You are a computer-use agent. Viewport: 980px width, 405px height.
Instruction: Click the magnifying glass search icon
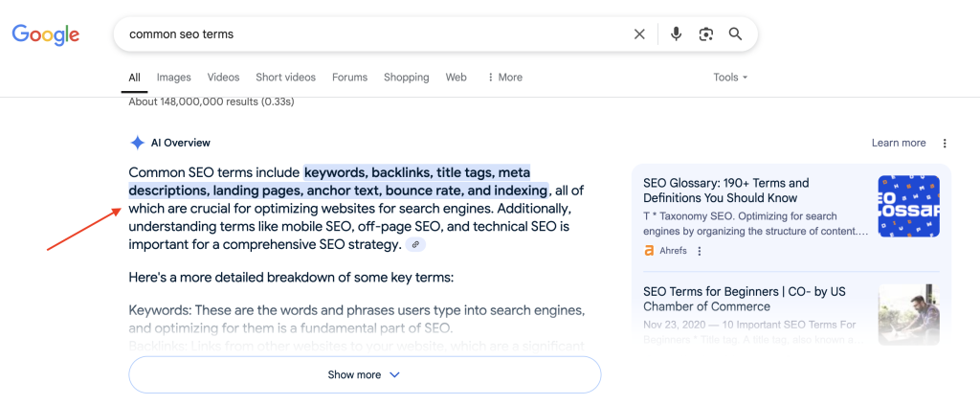click(x=735, y=34)
